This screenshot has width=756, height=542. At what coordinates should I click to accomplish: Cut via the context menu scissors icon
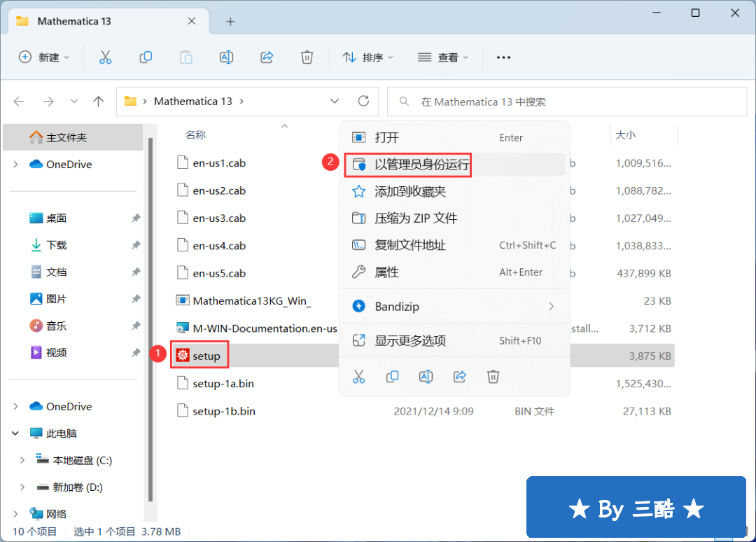pos(358,377)
